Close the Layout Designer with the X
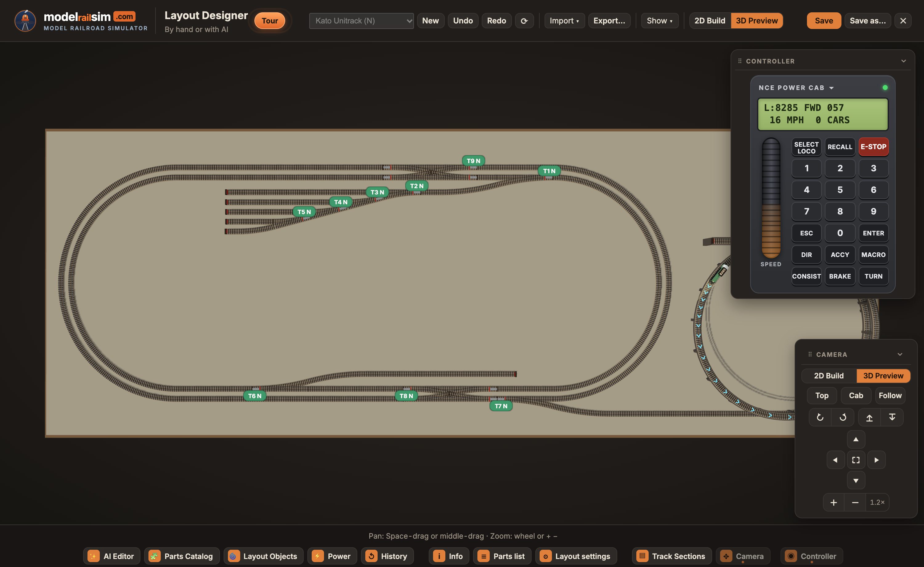Image resolution: width=924 pixels, height=567 pixels. (903, 21)
